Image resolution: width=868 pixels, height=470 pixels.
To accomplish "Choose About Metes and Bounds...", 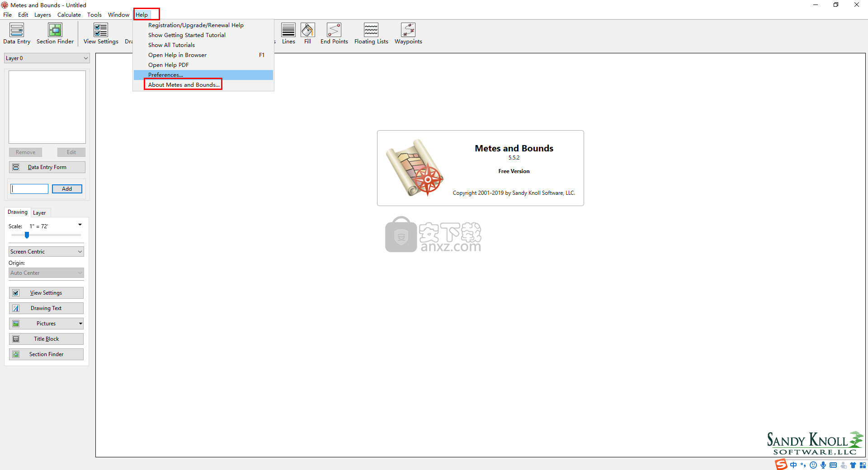I will click(x=203, y=85).
